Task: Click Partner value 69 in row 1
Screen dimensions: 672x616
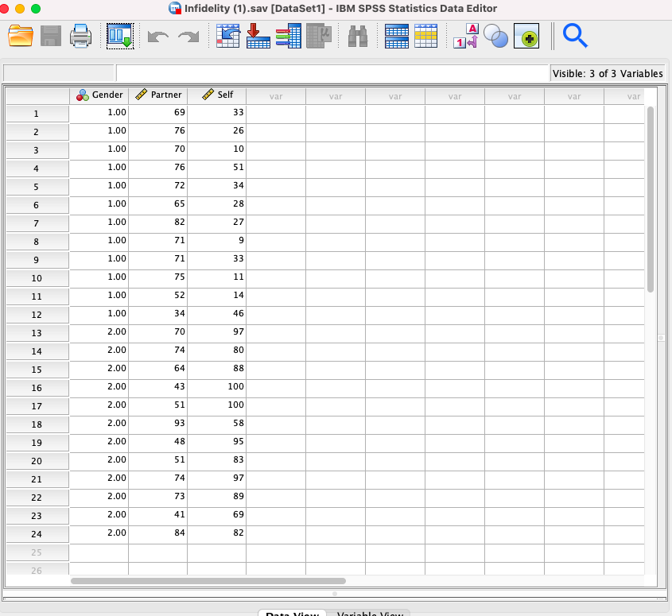Action: 158,113
